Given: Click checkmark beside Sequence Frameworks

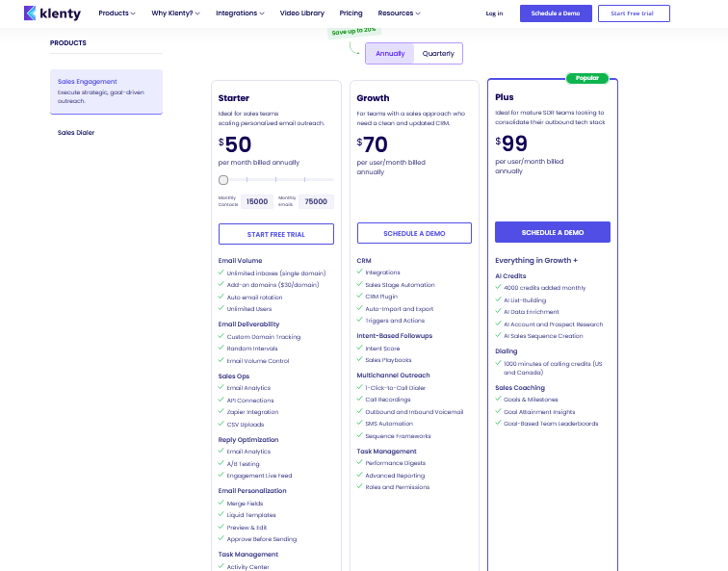Looking at the screenshot, I should point(359,435).
